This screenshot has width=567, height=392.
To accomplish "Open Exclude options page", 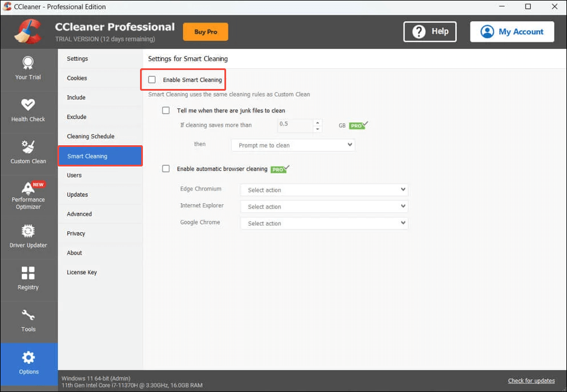I will 100,117.
